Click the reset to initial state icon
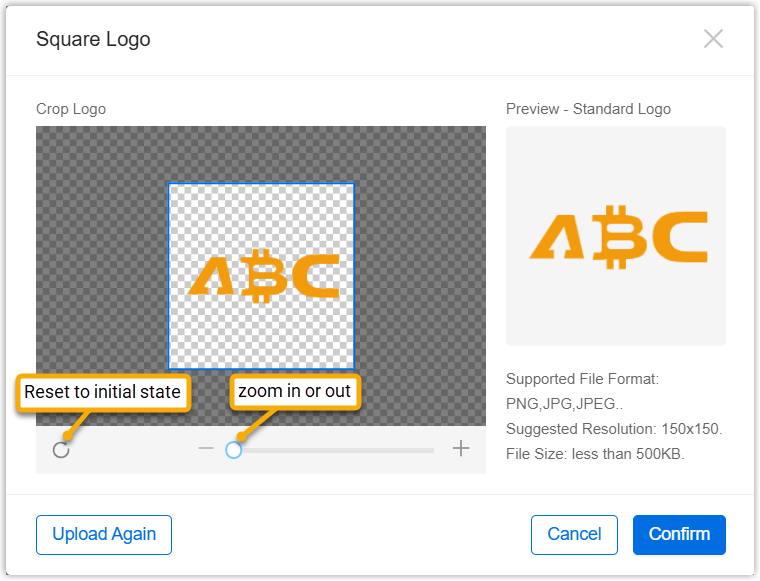The width and height of the screenshot is (760, 581). point(61,450)
